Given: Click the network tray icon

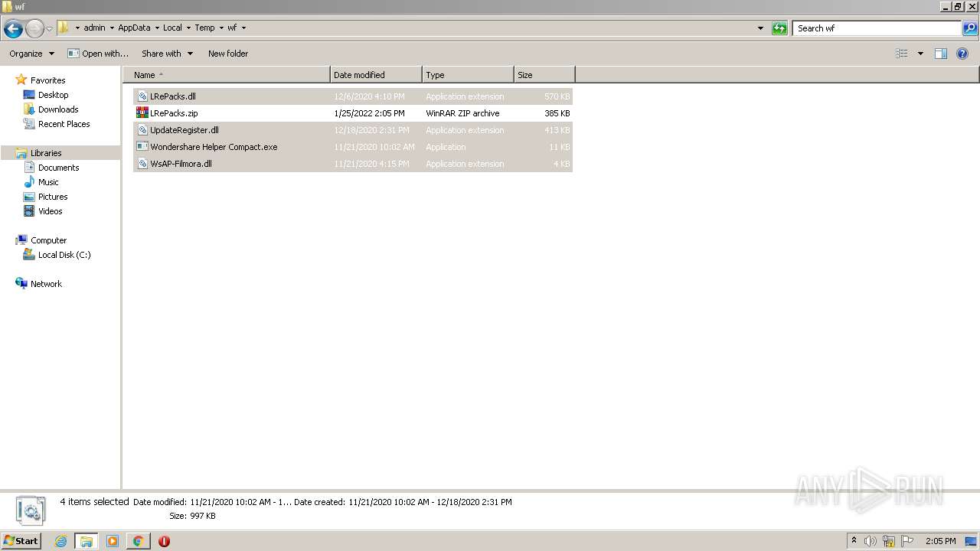Looking at the screenshot, I should click(889, 541).
